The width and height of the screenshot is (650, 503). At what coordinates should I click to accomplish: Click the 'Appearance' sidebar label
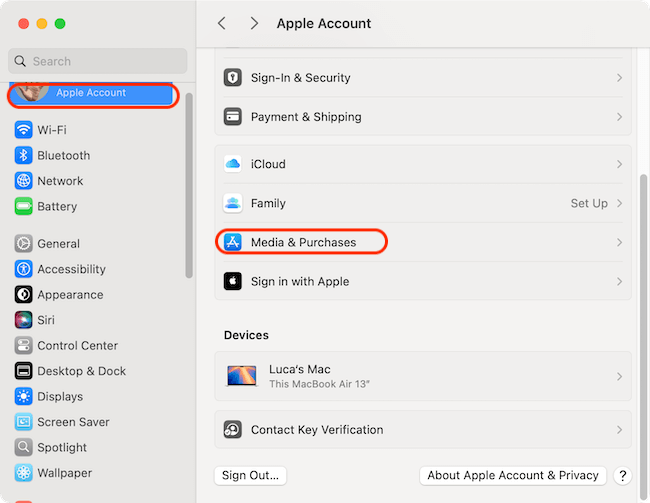[70, 294]
